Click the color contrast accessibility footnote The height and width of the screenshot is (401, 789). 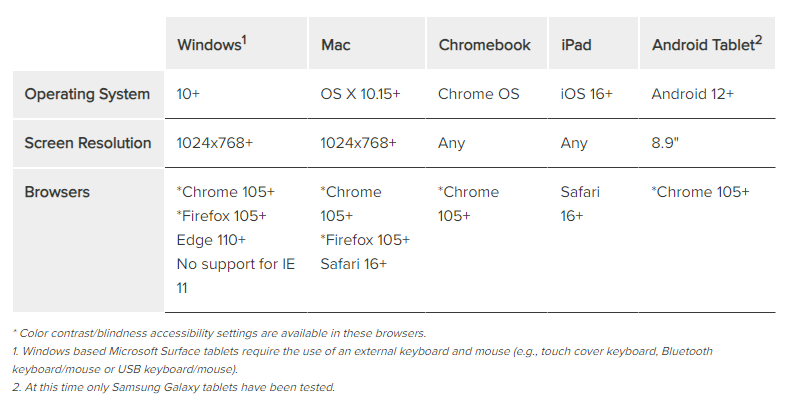pos(219,333)
